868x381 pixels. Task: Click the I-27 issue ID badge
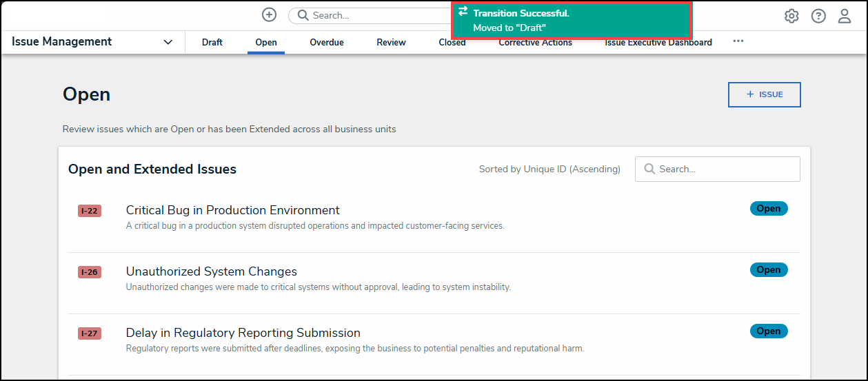pyautogui.click(x=89, y=333)
